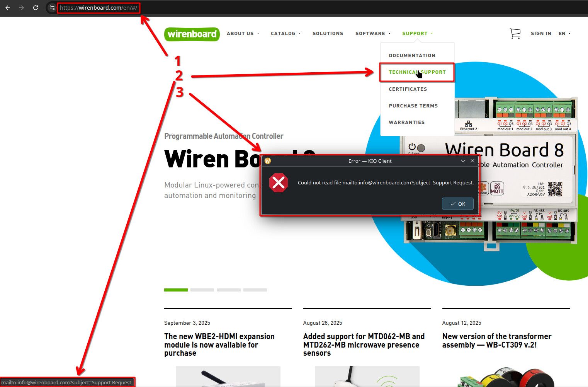Open the Software dropdown menu
The width and height of the screenshot is (588, 387).
coord(372,34)
